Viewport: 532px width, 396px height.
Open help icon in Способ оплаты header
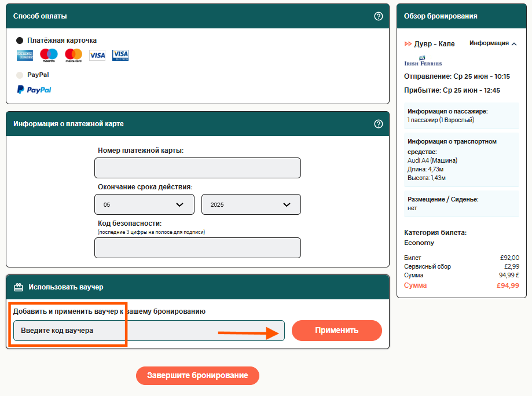pos(379,16)
